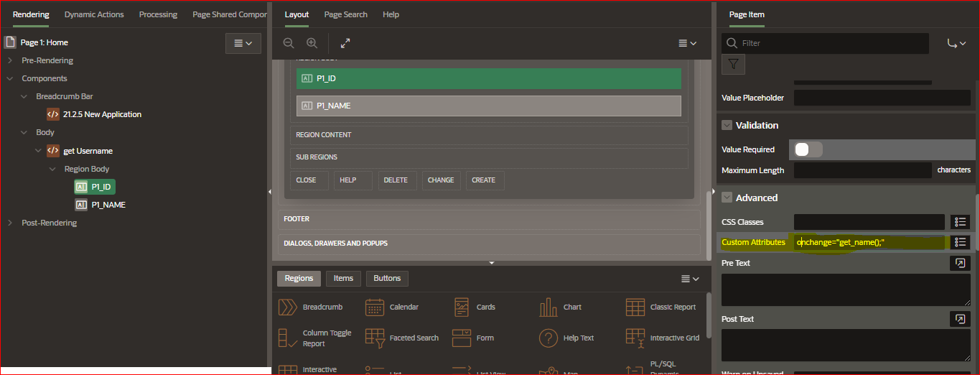Open the rendering tree menu dropdown
The width and height of the screenshot is (980, 375).
click(x=243, y=43)
